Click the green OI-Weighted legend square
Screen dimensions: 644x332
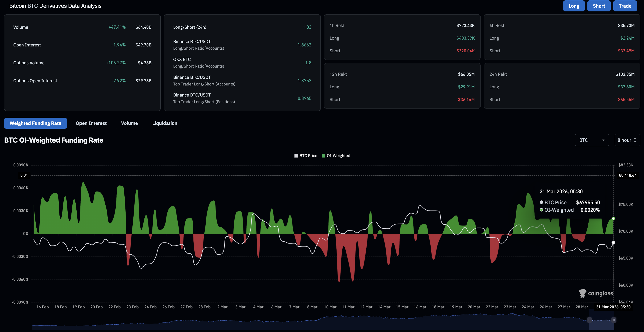point(323,156)
